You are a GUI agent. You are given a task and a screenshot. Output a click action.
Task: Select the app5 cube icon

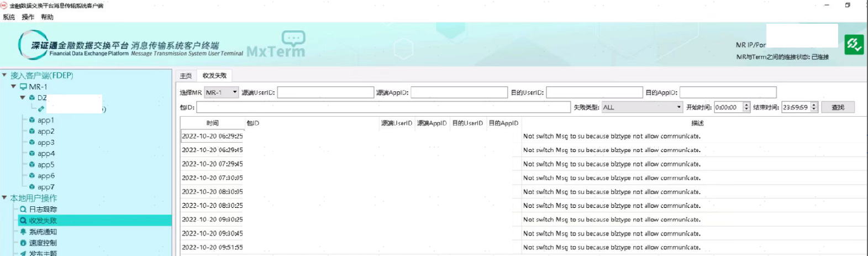[32, 164]
